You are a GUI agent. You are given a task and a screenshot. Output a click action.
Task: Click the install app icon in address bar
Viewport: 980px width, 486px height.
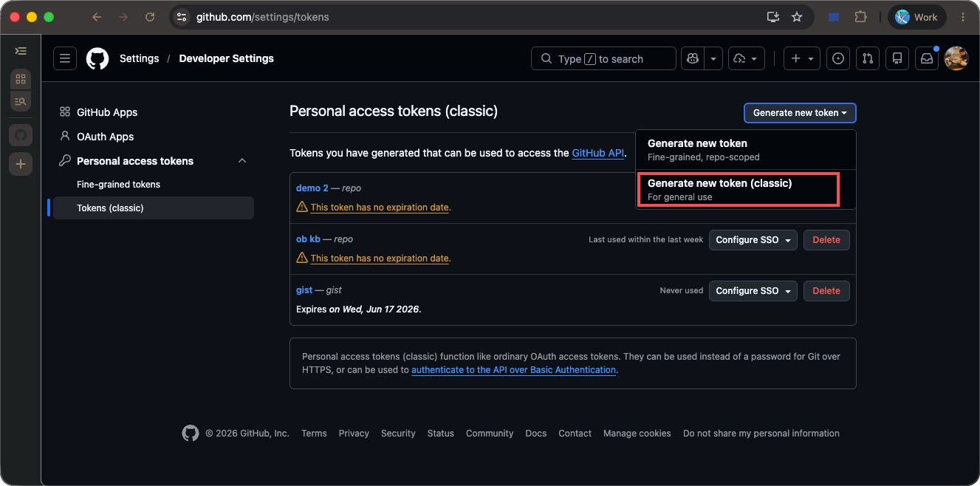click(773, 17)
